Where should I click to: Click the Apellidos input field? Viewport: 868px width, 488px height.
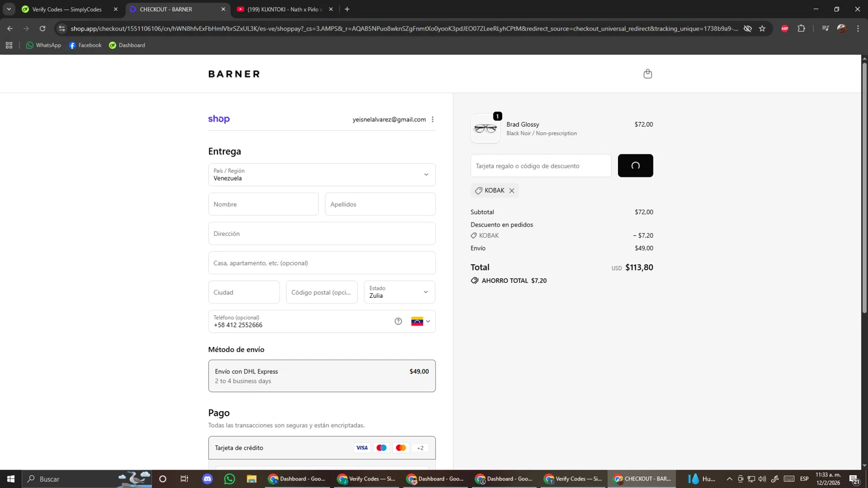pyautogui.click(x=380, y=204)
